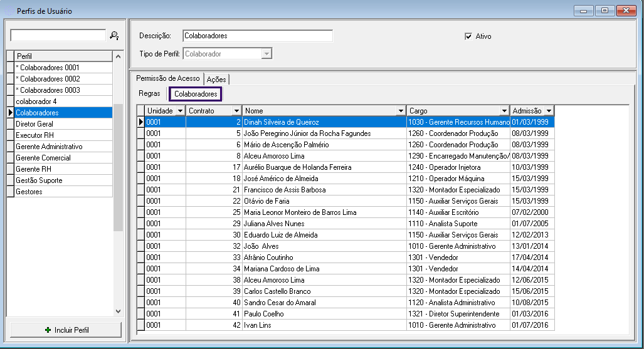
Task: Toggle the Ativo checkbox
Action: pyautogui.click(x=468, y=36)
